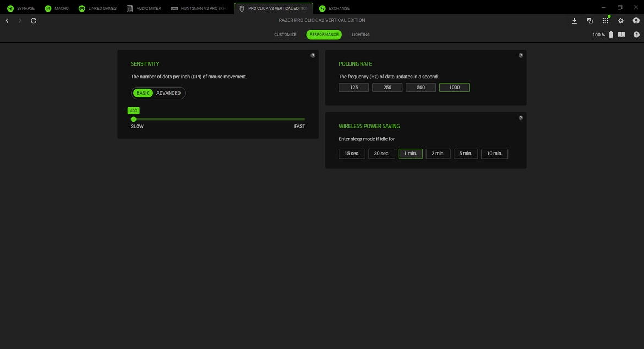Set sleep mode idle to 5 min.
The height and width of the screenshot is (349, 644).
pyautogui.click(x=466, y=154)
